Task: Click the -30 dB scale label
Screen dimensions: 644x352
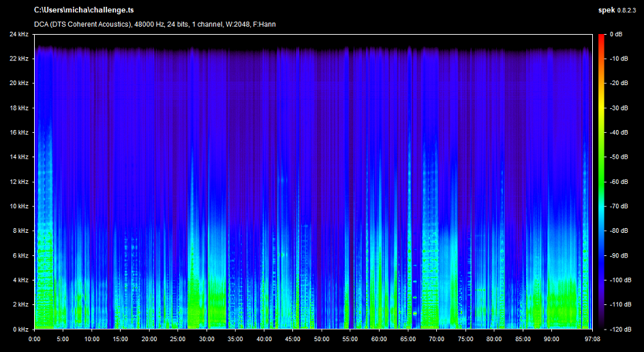Action: [618, 108]
